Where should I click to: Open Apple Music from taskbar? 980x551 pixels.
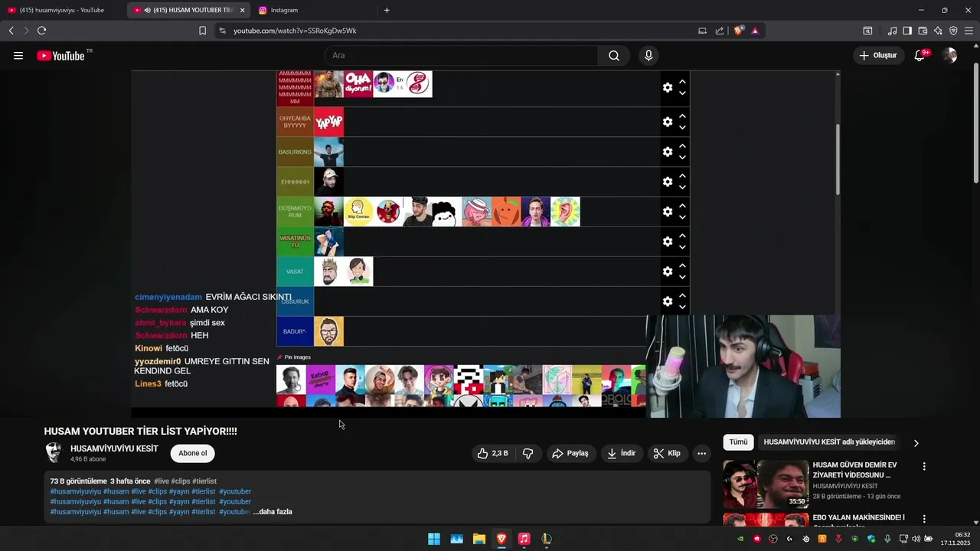(x=524, y=539)
